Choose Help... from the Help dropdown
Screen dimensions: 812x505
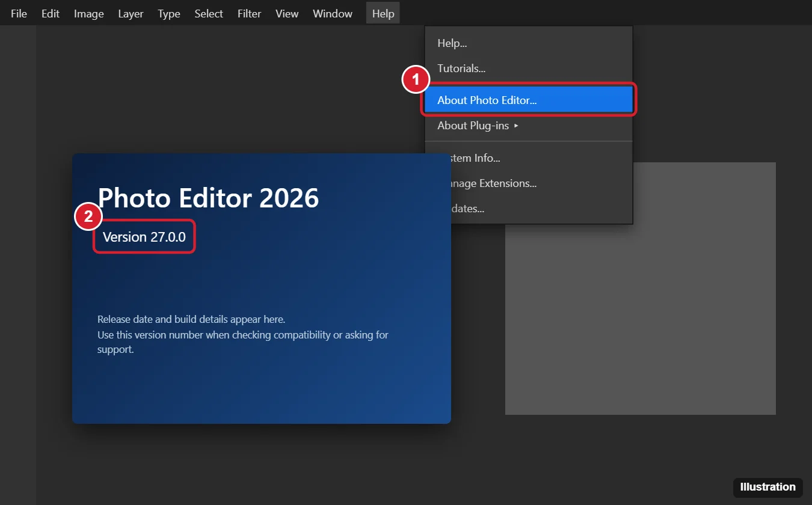point(529,43)
